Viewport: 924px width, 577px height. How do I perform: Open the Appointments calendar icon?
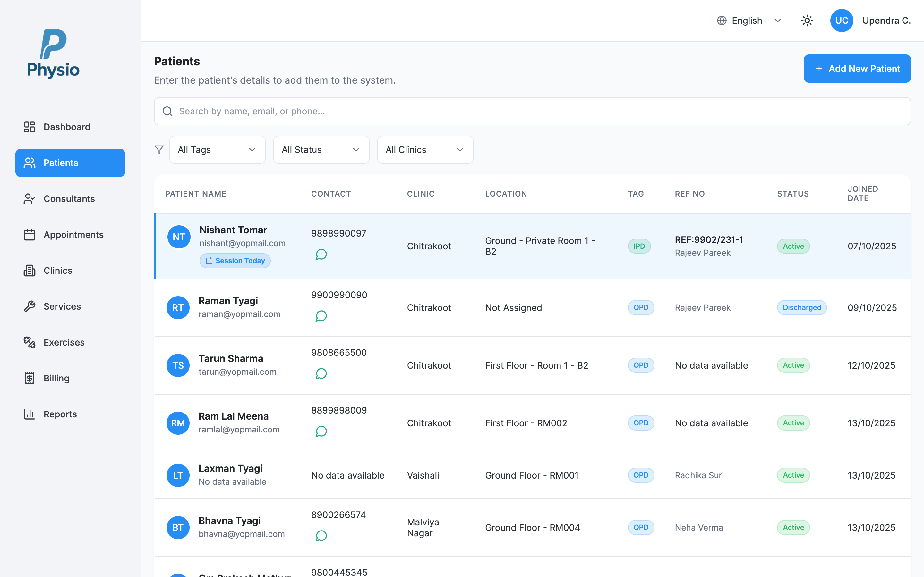pyautogui.click(x=29, y=234)
